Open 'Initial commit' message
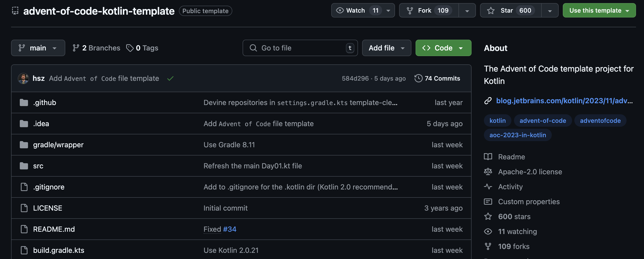This screenshot has width=644, height=259. 225,208
